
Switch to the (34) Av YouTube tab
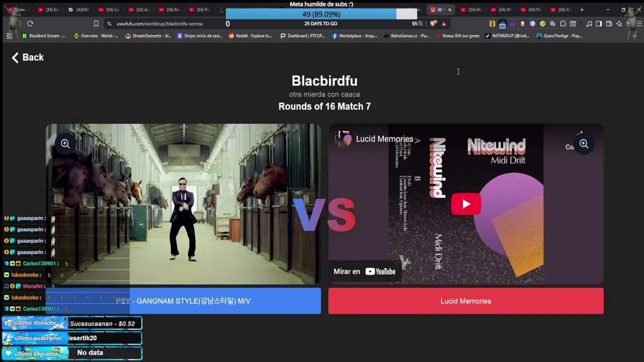tap(139, 10)
